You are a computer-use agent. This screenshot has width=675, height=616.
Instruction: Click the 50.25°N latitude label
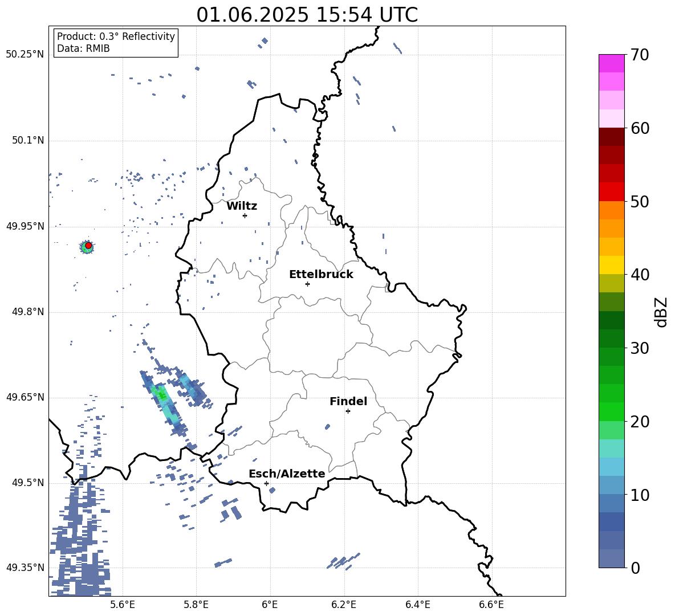[x=25, y=55]
